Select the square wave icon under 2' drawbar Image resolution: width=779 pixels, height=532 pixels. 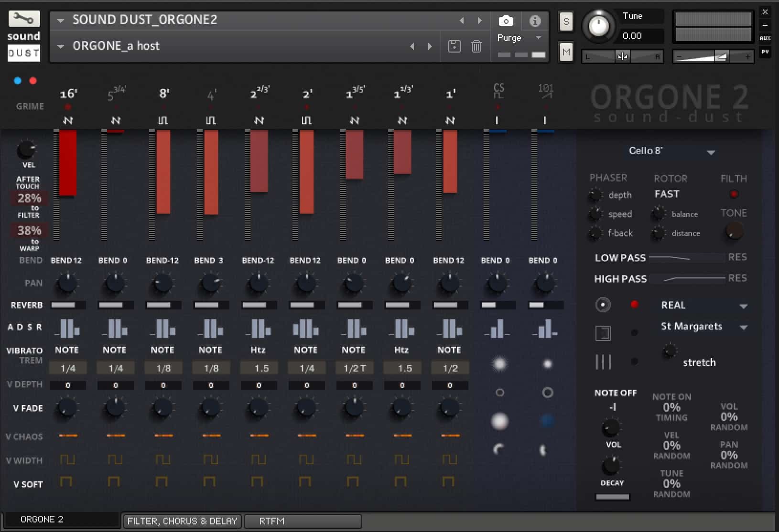tap(307, 120)
